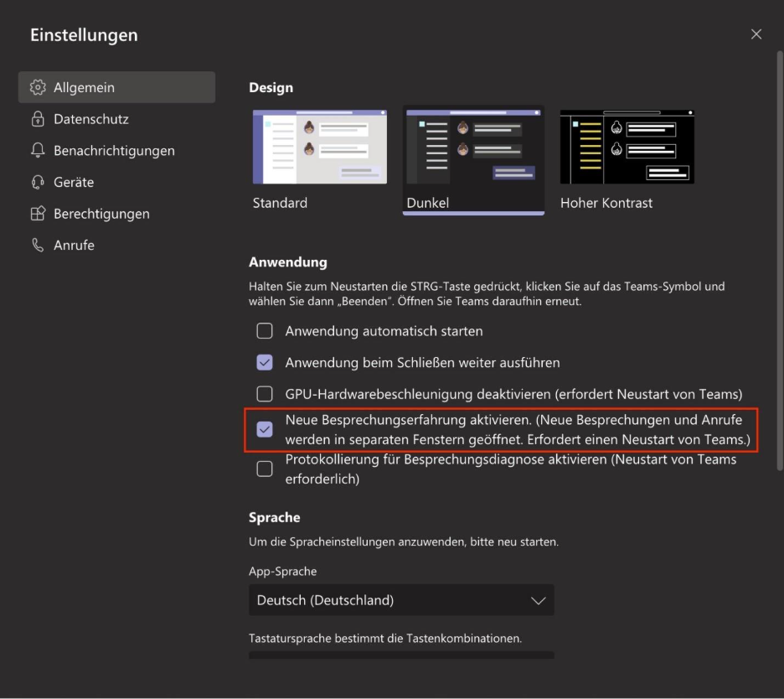This screenshot has height=699, width=784.
Task: Switch to Benachrichtigungen settings
Action: (x=116, y=150)
